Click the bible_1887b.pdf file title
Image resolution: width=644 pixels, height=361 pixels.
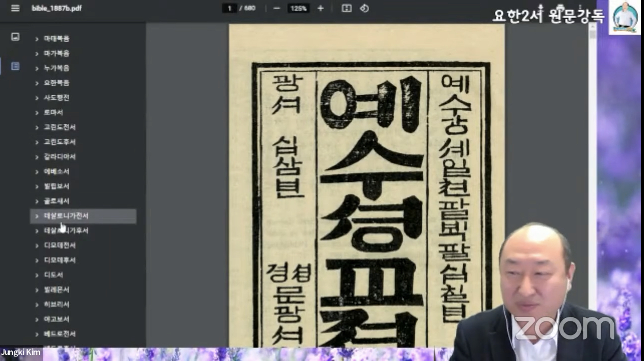pyautogui.click(x=56, y=8)
